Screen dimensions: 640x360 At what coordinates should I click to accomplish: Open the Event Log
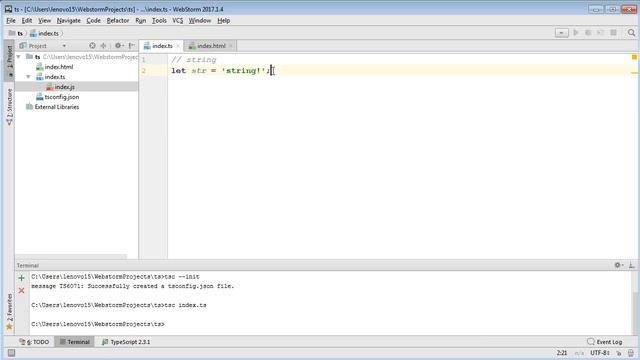[604, 342]
